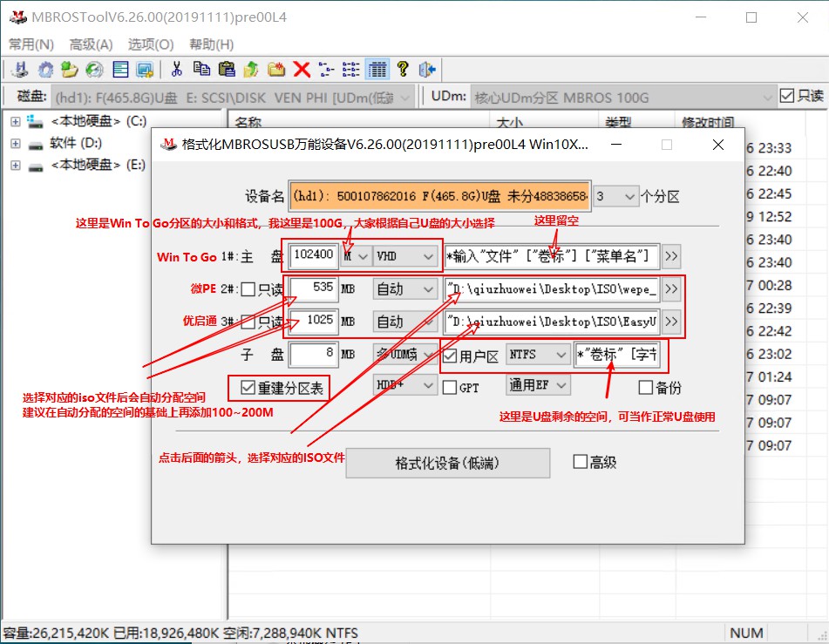The height and width of the screenshot is (644, 829).
Task: Click the detailed list view grid icon
Action: (377, 69)
